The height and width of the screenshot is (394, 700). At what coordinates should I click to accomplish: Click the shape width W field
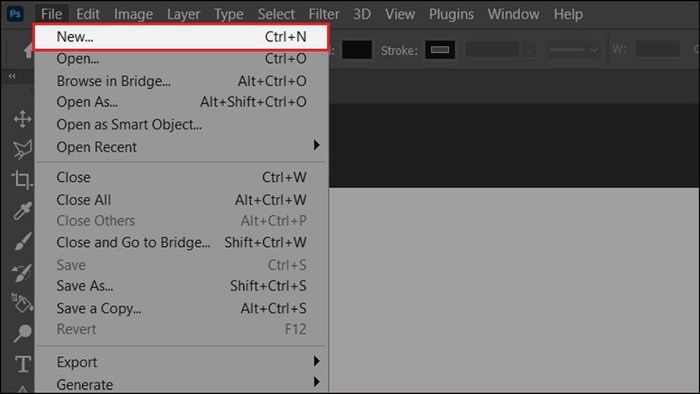point(658,49)
